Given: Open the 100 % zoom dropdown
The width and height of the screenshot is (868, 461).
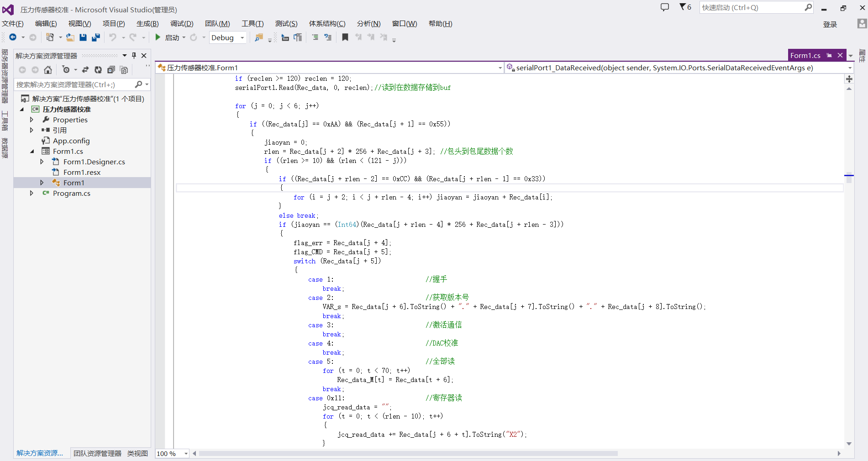Looking at the screenshot, I should [186, 454].
